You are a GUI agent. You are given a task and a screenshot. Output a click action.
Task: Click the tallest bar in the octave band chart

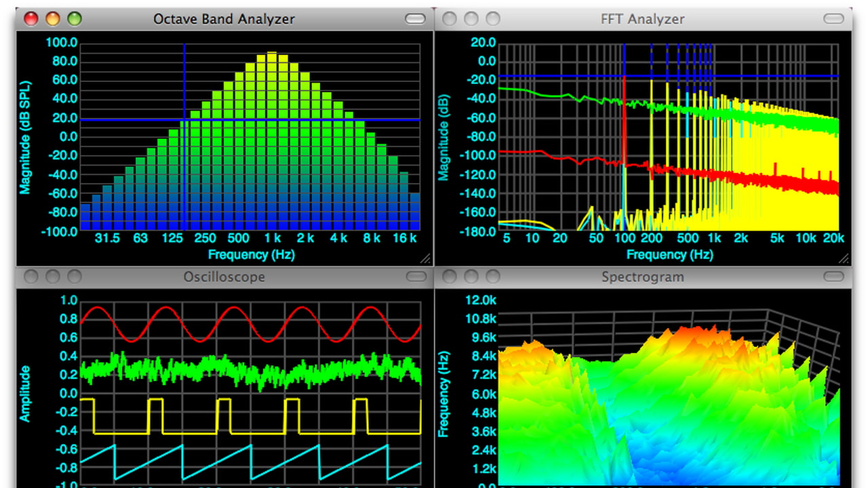pyautogui.click(x=272, y=140)
